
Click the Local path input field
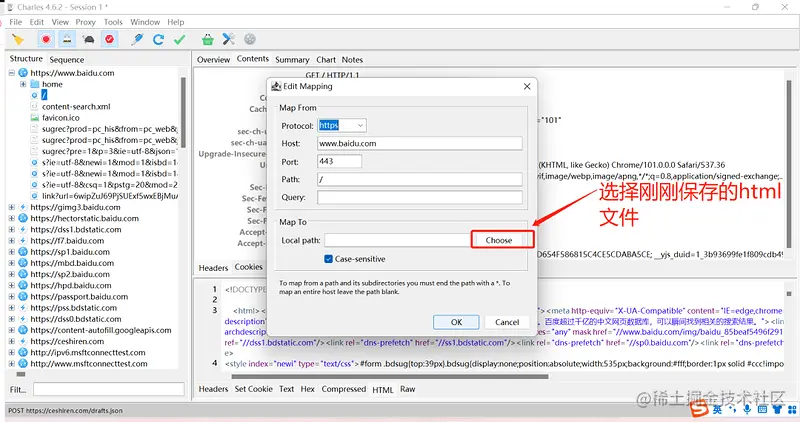[x=397, y=240]
